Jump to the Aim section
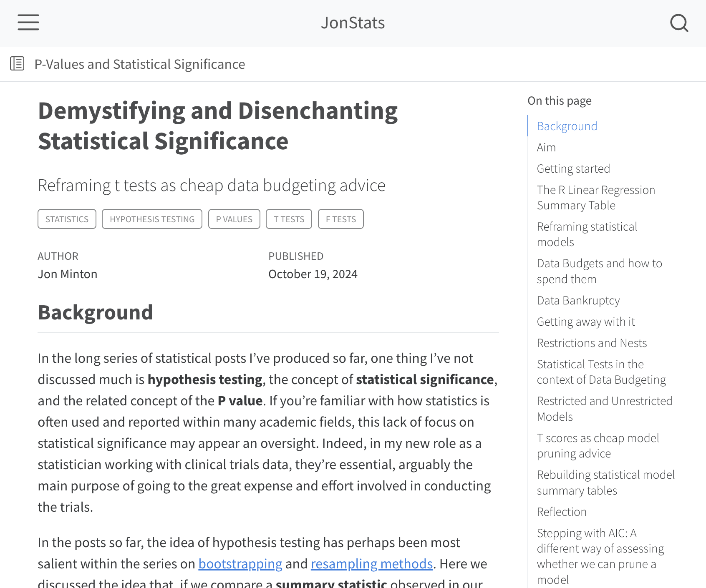The image size is (706, 588). (546, 147)
